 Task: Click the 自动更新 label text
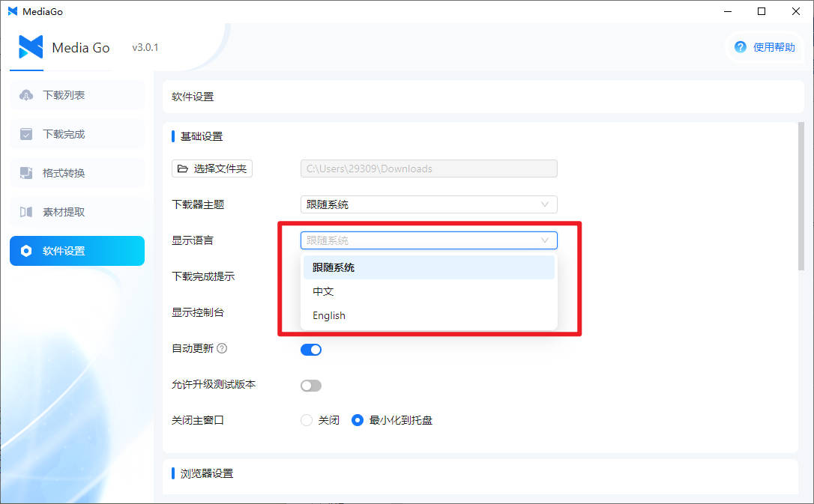(x=193, y=348)
